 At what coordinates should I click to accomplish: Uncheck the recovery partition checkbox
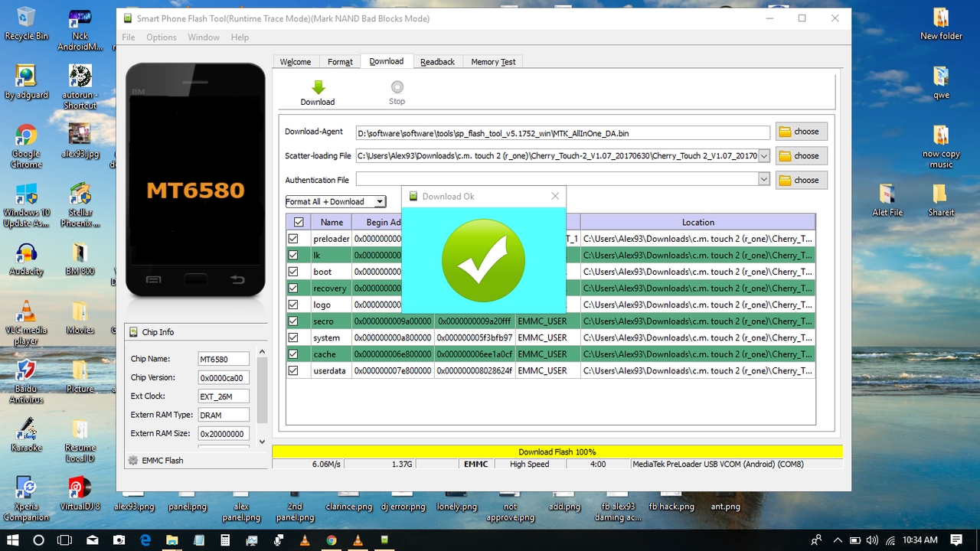(293, 288)
